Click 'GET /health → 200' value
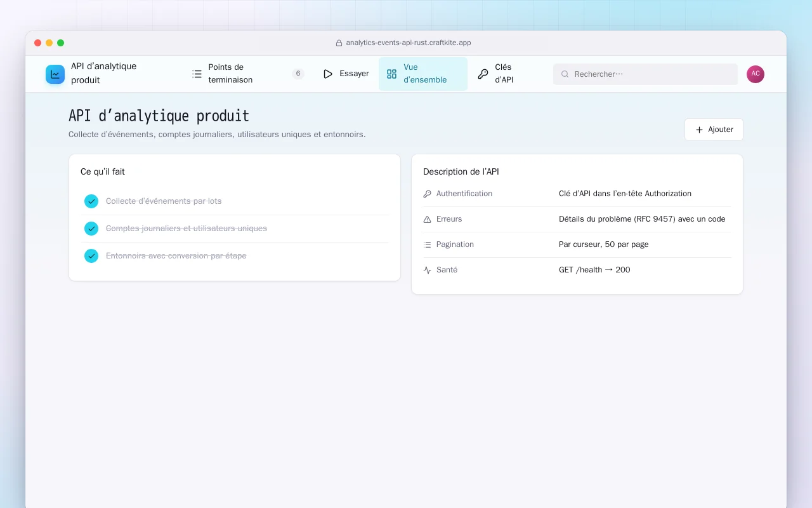The image size is (812, 508). 594,270
